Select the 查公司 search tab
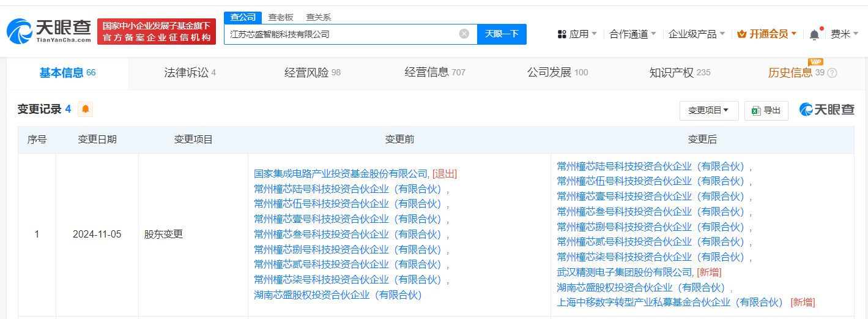The width and height of the screenshot is (868, 319). (243, 17)
